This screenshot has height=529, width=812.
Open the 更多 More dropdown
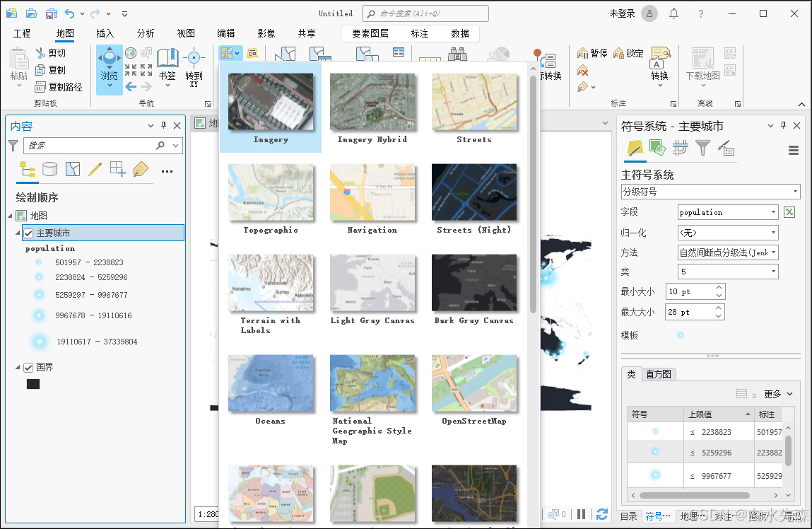[x=778, y=394]
